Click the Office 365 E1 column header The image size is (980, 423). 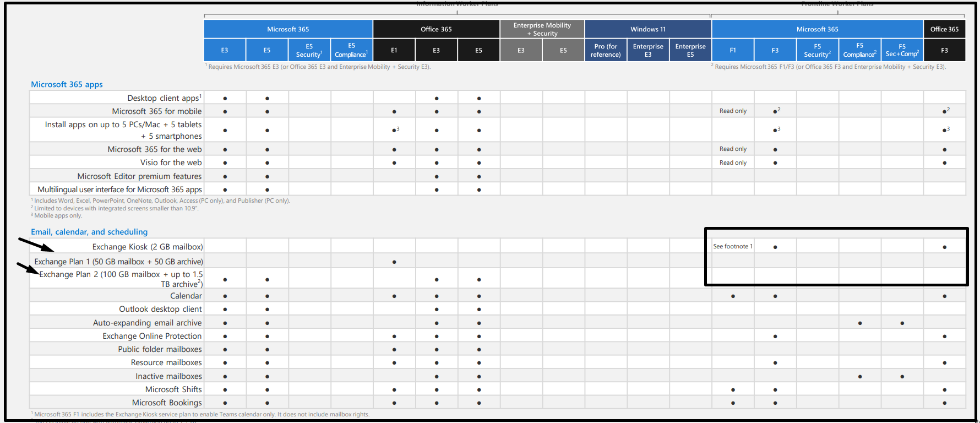click(x=394, y=50)
